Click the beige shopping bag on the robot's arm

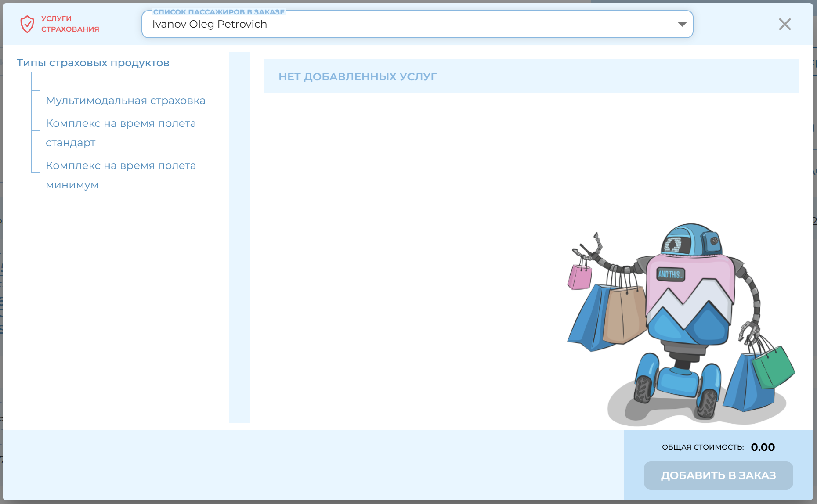pyautogui.click(x=624, y=314)
